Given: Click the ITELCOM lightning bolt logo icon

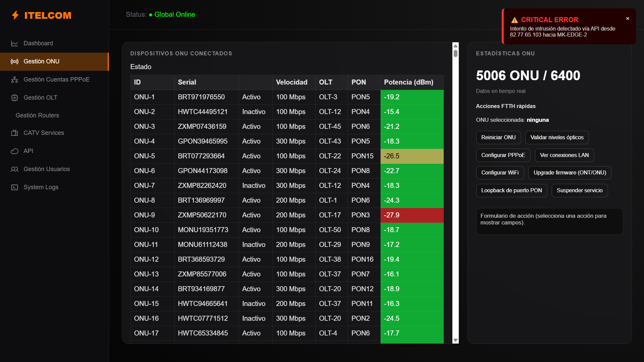Looking at the screenshot, I should tap(15, 15).
